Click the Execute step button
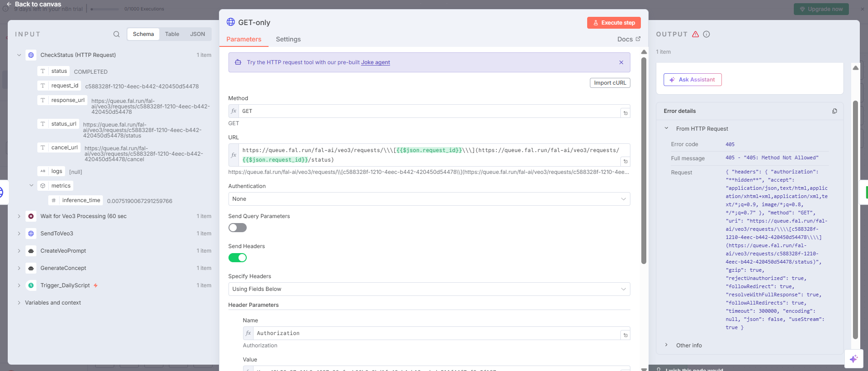 614,23
